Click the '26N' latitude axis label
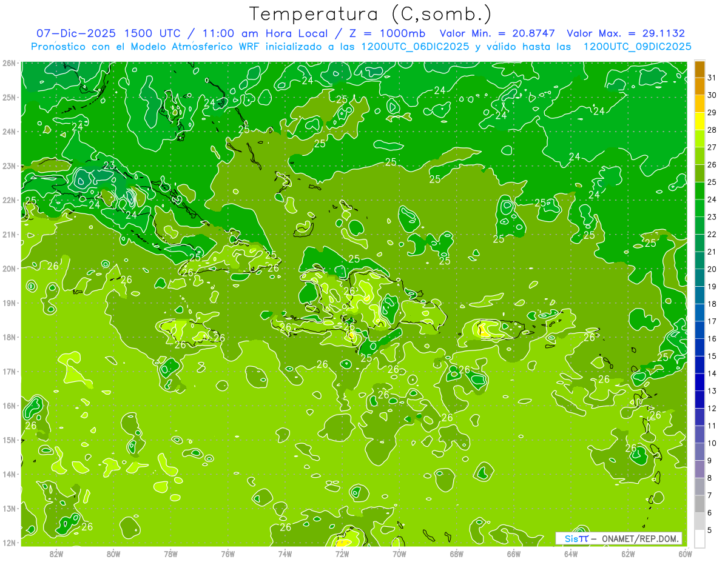 pyautogui.click(x=8, y=63)
